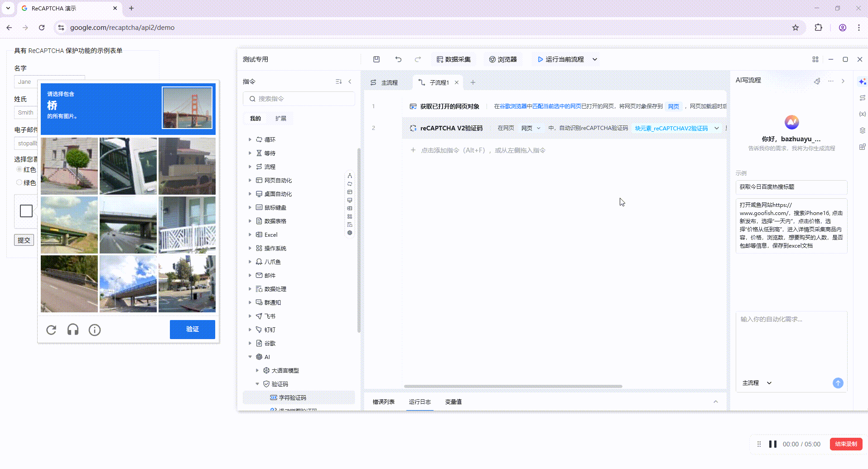The width and height of the screenshot is (868, 469).
Task: Open the 主流程 tab
Action: pos(385,82)
